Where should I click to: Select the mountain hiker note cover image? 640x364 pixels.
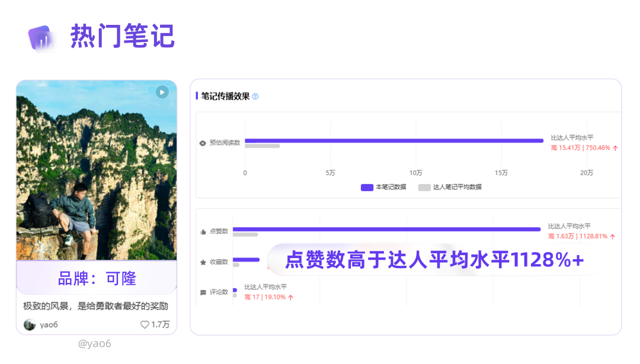point(97,172)
